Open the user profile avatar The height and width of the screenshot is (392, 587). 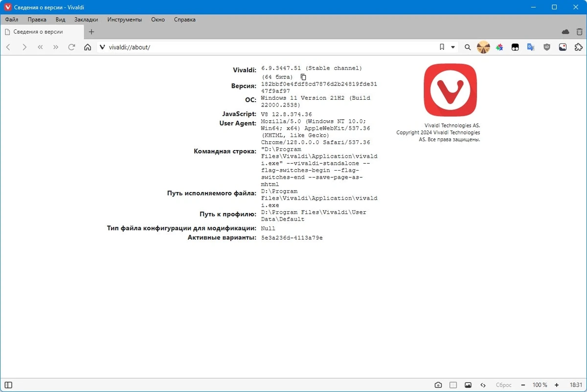[x=483, y=47]
